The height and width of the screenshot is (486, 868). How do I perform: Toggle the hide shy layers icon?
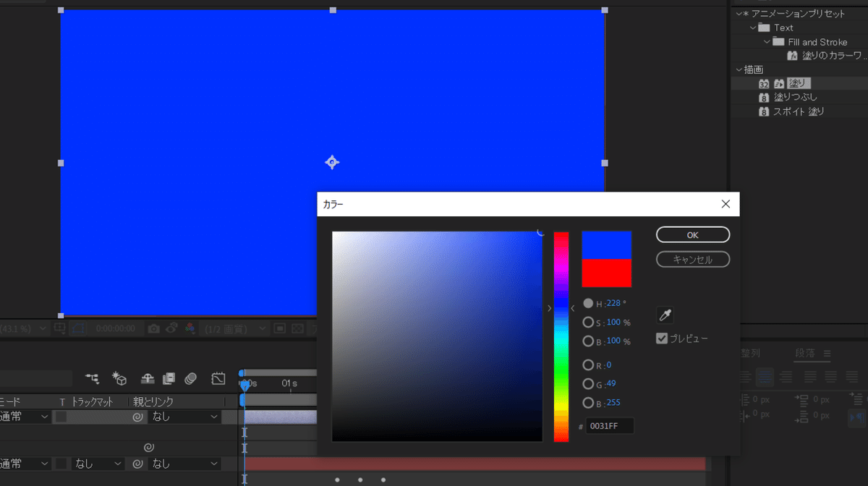(x=148, y=378)
